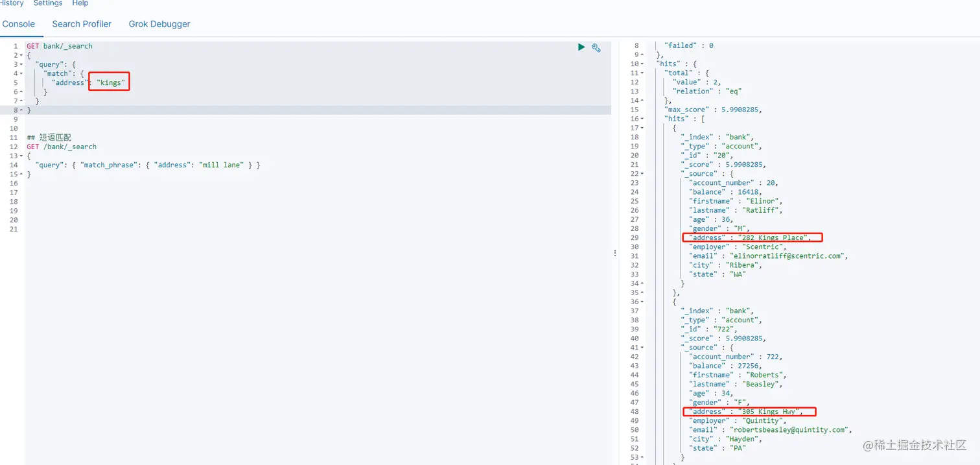Screen dimensions: 980x465
Task: Click the "city" : "Hayden" line
Action: pos(725,439)
